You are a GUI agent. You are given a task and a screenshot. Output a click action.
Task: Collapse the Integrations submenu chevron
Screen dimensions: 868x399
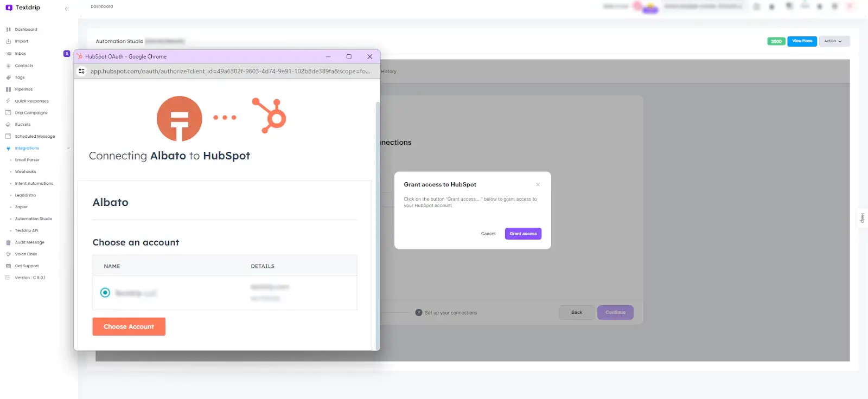[x=68, y=149]
